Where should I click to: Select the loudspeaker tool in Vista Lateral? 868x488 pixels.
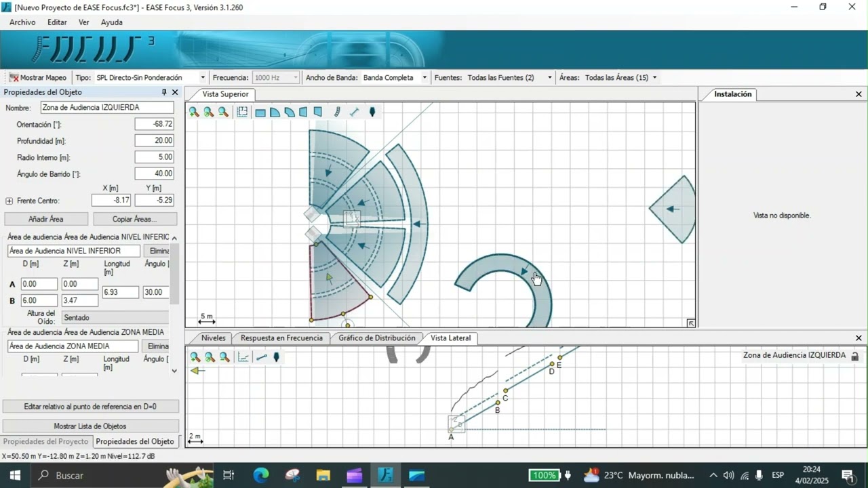276,357
